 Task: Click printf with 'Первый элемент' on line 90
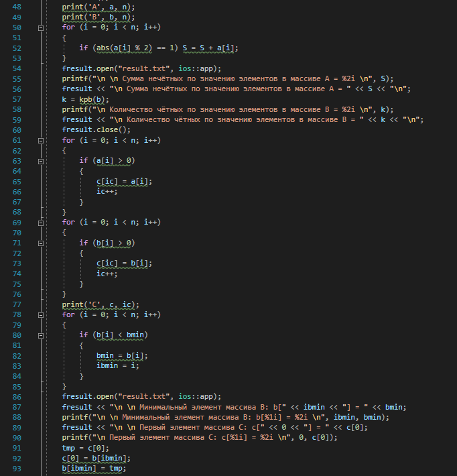pyautogui.click(x=200, y=438)
